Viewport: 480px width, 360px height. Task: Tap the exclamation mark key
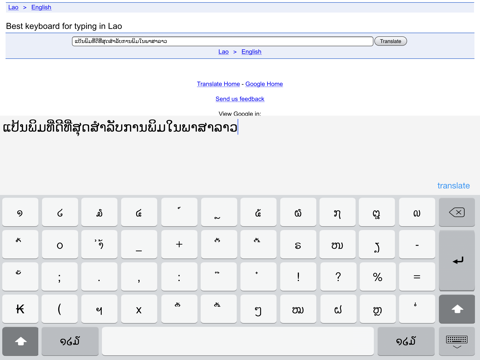298,277
